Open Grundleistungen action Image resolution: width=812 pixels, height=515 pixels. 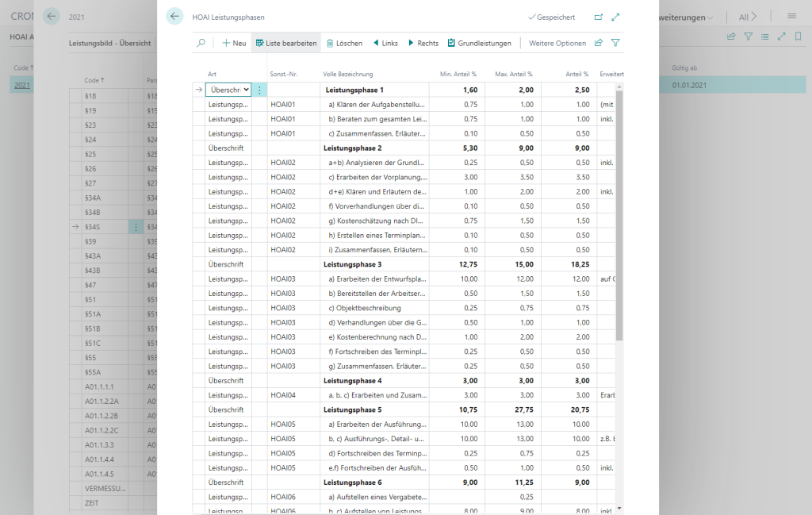(480, 43)
